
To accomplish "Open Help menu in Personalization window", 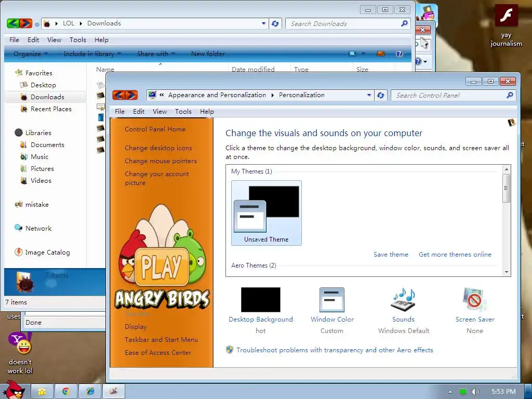I will (x=207, y=112).
